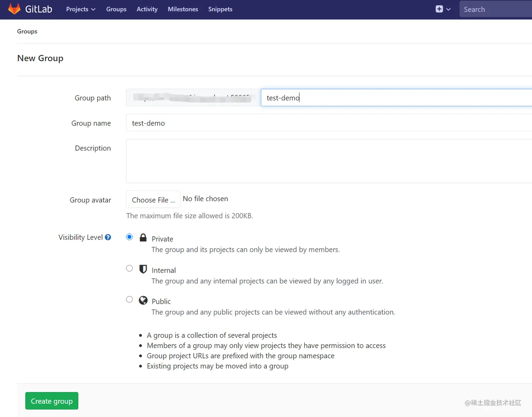This screenshot has height=417, width=532.
Task: Click the globe icon beside Public
Action: point(143,300)
